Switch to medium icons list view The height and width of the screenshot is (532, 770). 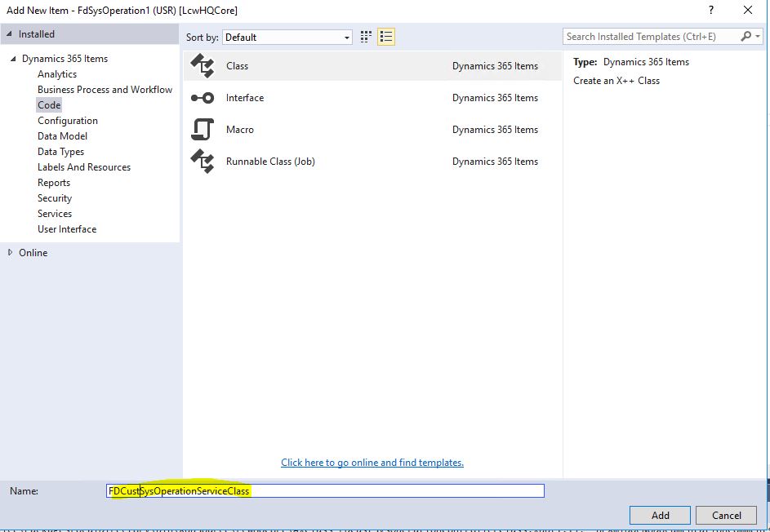point(386,37)
